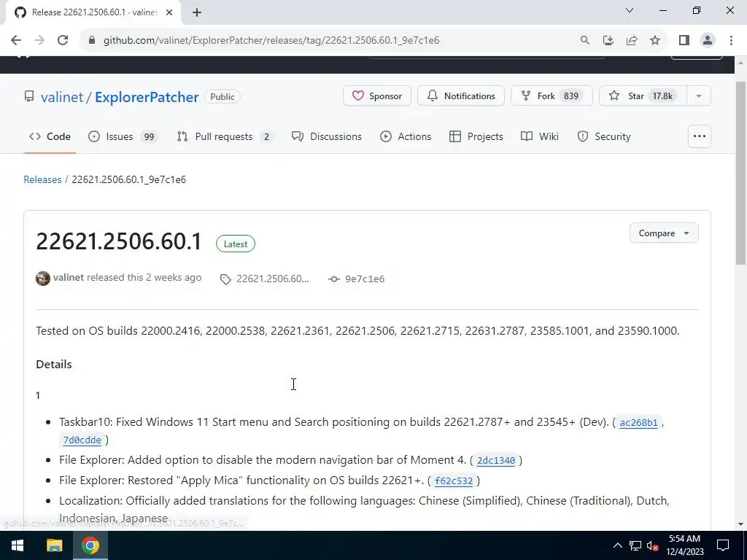
Task: Click the browser forward arrow
Action: point(39,41)
